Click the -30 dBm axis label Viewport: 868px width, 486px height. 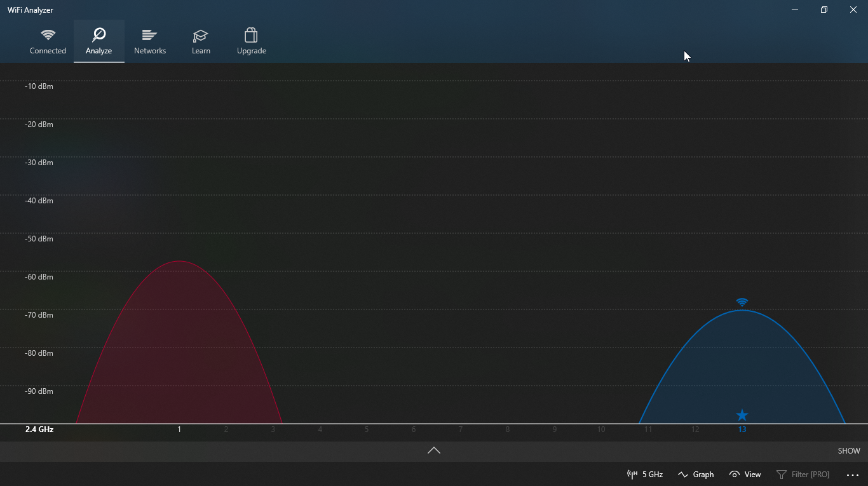point(39,163)
